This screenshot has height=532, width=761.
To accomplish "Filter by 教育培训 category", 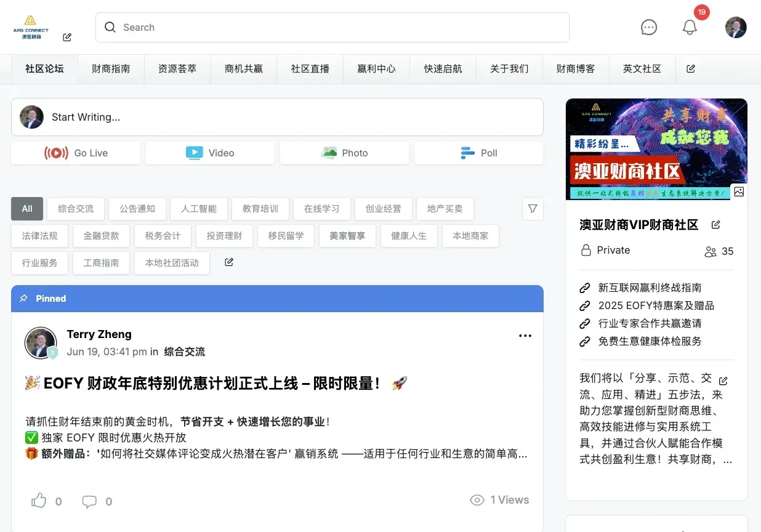I will tap(260, 209).
